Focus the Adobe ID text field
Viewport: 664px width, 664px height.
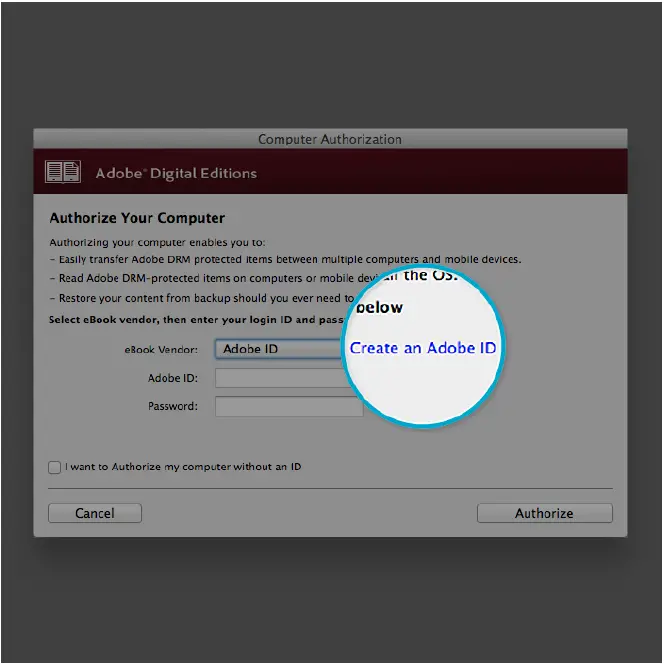coord(282,378)
